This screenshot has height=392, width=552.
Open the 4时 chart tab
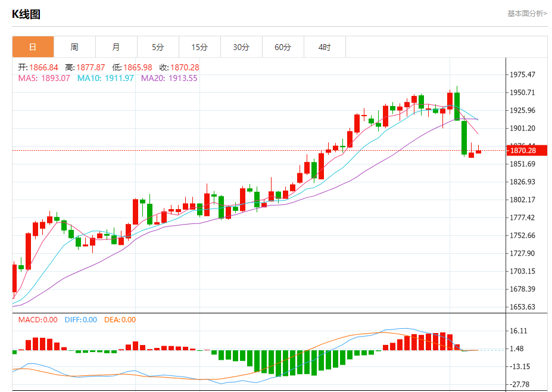click(x=325, y=47)
